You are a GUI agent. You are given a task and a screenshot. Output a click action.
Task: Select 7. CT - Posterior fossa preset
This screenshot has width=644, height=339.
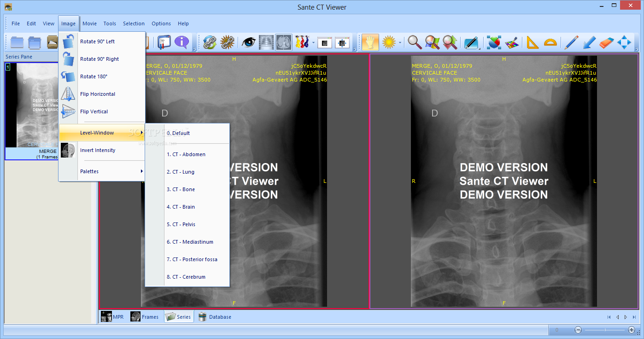(x=187, y=259)
